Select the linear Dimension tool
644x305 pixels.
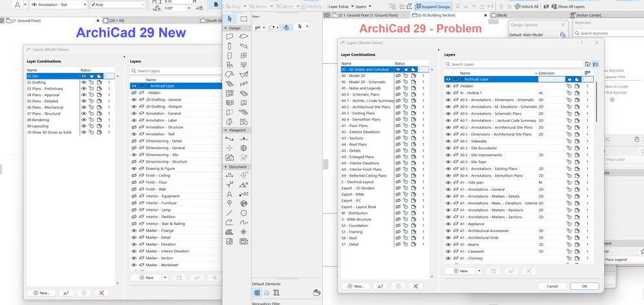(229, 175)
